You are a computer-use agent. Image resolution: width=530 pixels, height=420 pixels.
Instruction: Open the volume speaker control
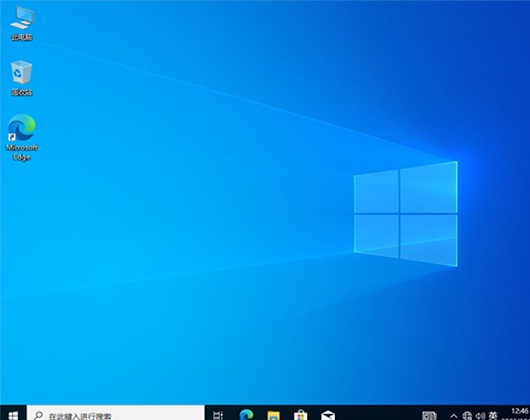[x=480, y=416]
